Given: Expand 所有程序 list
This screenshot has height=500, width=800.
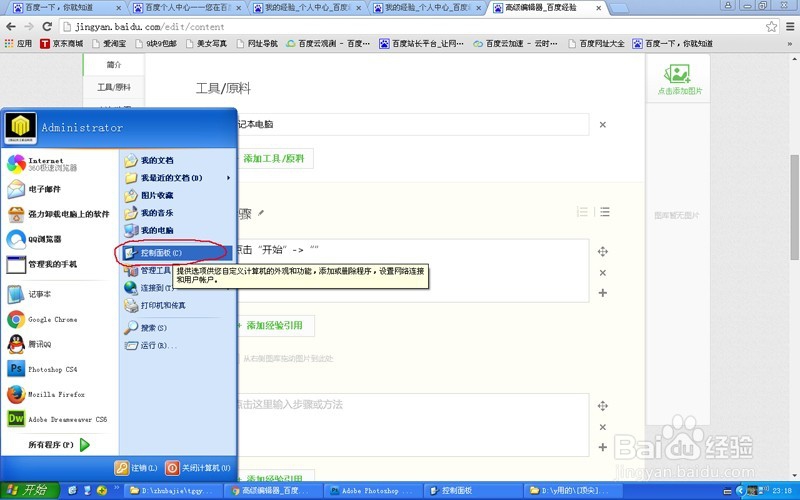Looking at the screenshot, I should (x=59, y=445).
